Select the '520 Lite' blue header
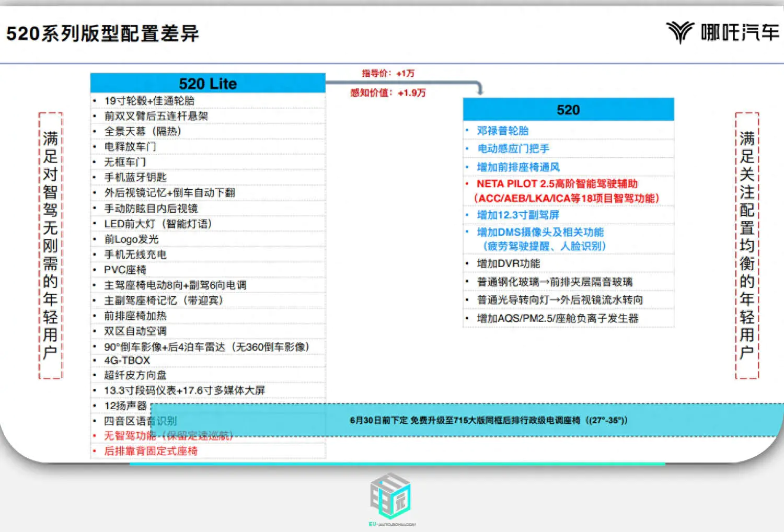The image size is (784, 532). [208, 83]
